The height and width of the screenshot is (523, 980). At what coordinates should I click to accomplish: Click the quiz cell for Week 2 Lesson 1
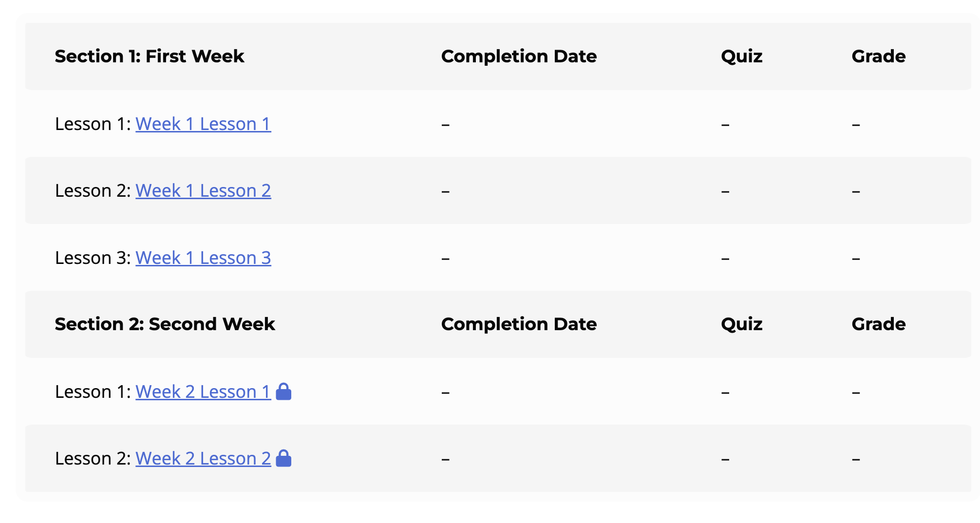[725, 392]
